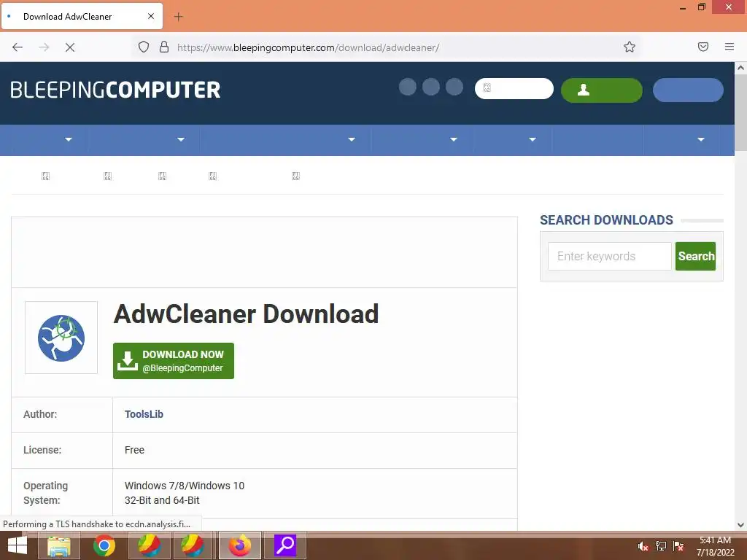The width and height of the screenshot is (747, 560).
Task: Close the Download AdwCleaner tab
Action: click(150, 16)
